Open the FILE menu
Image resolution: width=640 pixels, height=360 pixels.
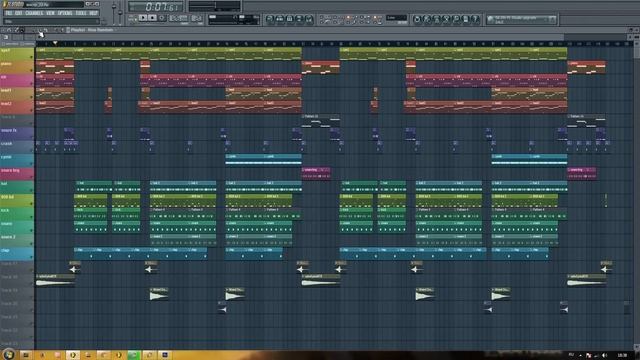click(9, 13)
